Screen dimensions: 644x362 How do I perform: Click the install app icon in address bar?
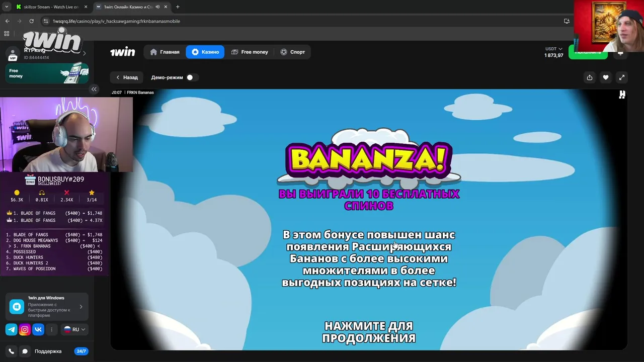click(567, 21)
